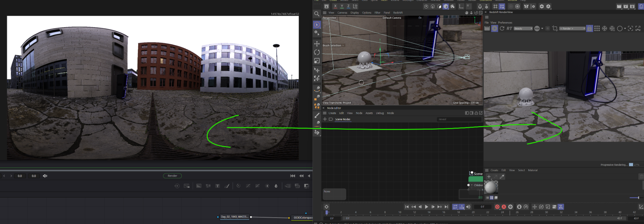This screenshot has width=644, height=224.
Task: Select the Rotate tool
Action: [x=317, y=52]
